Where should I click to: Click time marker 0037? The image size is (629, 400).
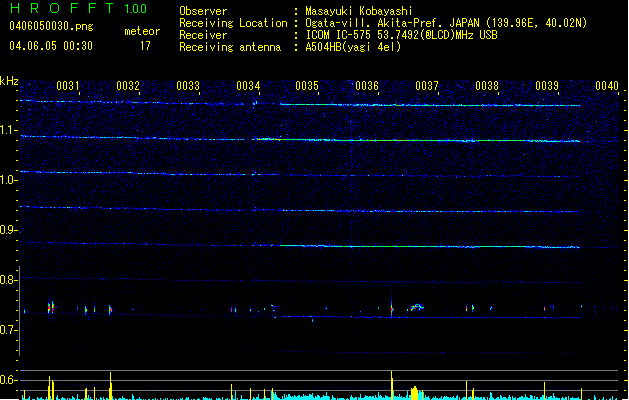427,86
